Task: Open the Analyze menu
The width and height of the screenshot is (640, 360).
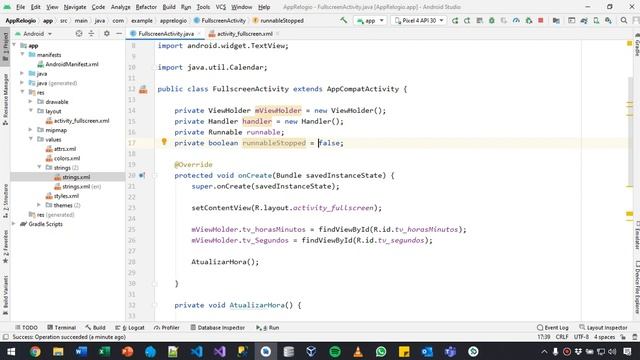Action: click(x=120, y=7)
